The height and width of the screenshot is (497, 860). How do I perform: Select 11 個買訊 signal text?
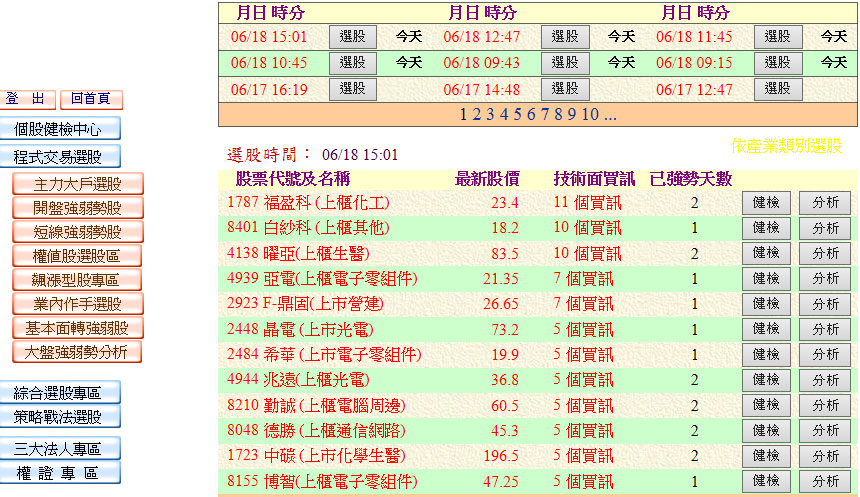tap(587, 202)
